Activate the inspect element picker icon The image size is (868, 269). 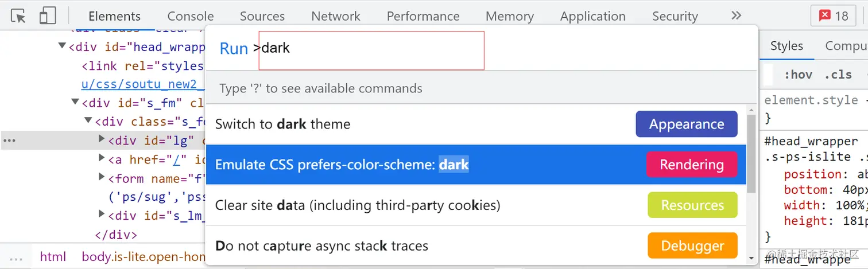tap(18, 16)
